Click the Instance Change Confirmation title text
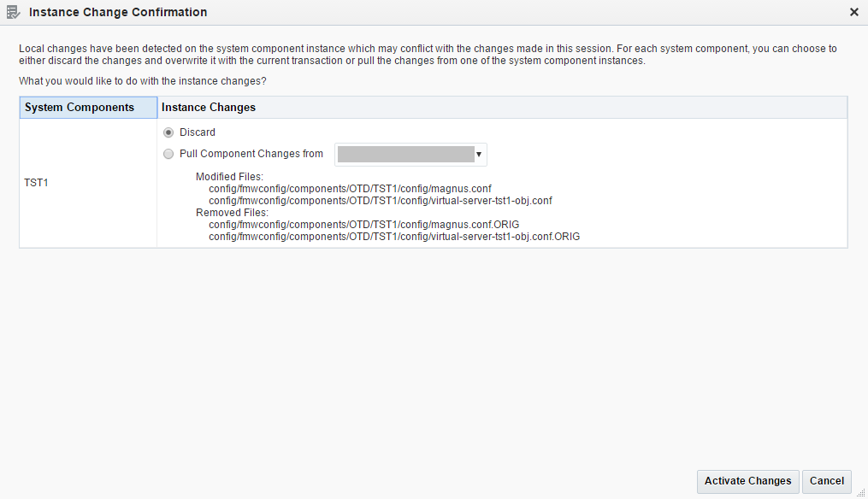 coord(118,13)
